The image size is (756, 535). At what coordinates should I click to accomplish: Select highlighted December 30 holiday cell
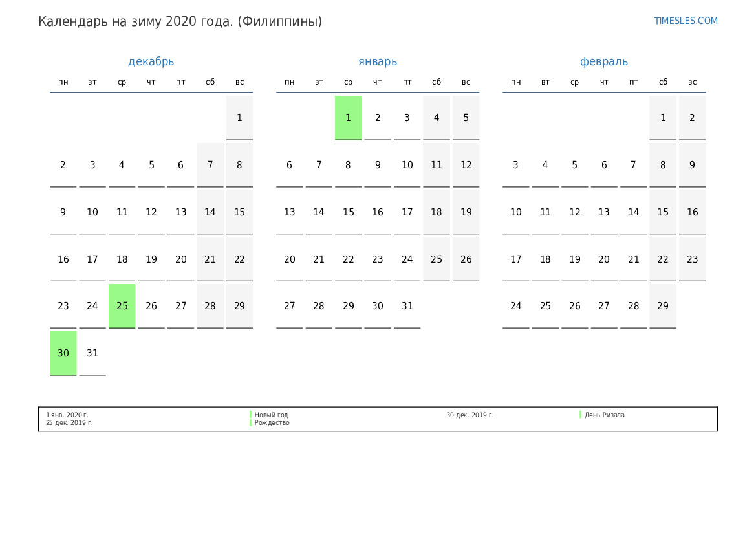click(63, 353)
